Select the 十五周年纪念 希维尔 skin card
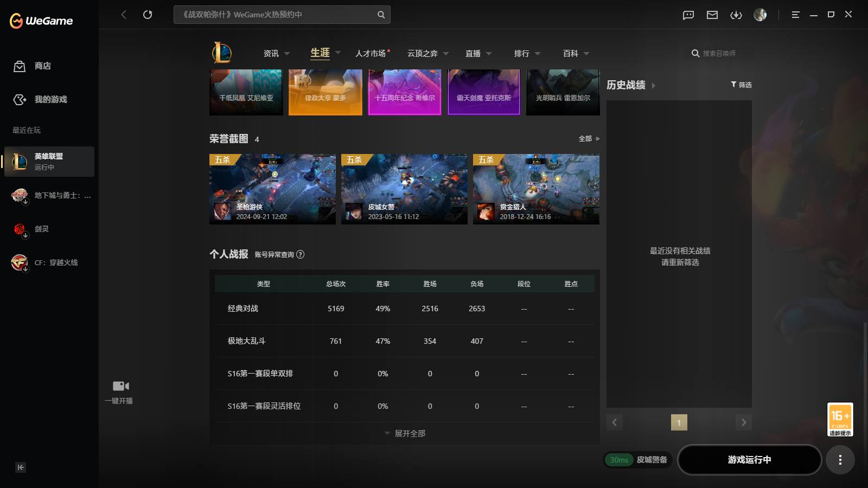 tap(405, 92)
